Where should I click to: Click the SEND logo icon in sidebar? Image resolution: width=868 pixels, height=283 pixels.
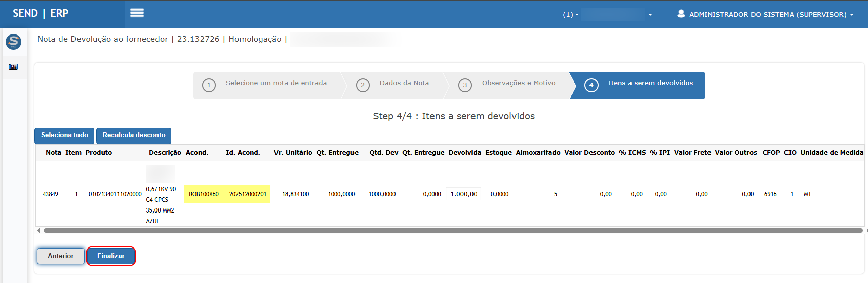pyautogui.click(x=13, y=42)
